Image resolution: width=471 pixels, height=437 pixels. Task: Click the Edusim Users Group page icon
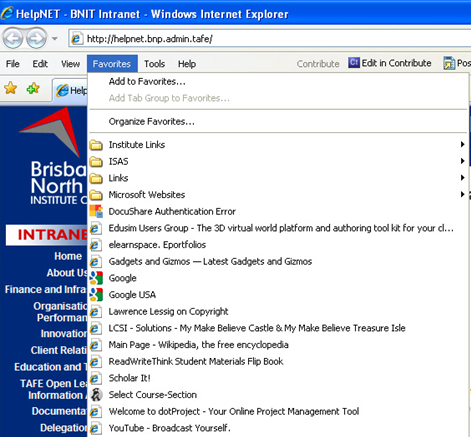click(95, 228)
